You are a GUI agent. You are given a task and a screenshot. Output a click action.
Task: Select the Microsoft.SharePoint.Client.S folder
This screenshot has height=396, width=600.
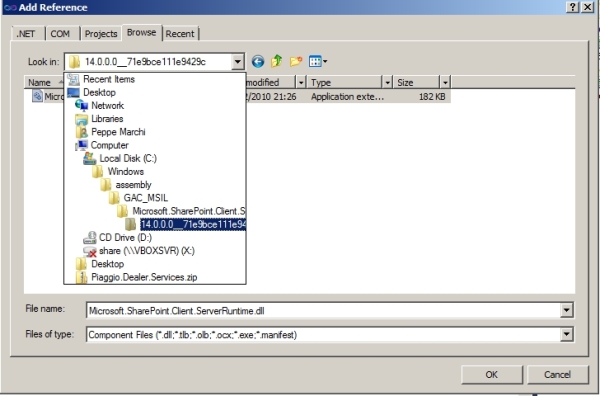click(x=189, y=211)
